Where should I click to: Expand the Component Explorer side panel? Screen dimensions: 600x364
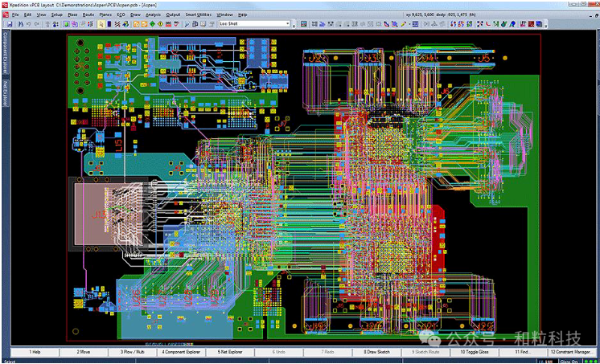pyautogui.click(x=4, y=57)
